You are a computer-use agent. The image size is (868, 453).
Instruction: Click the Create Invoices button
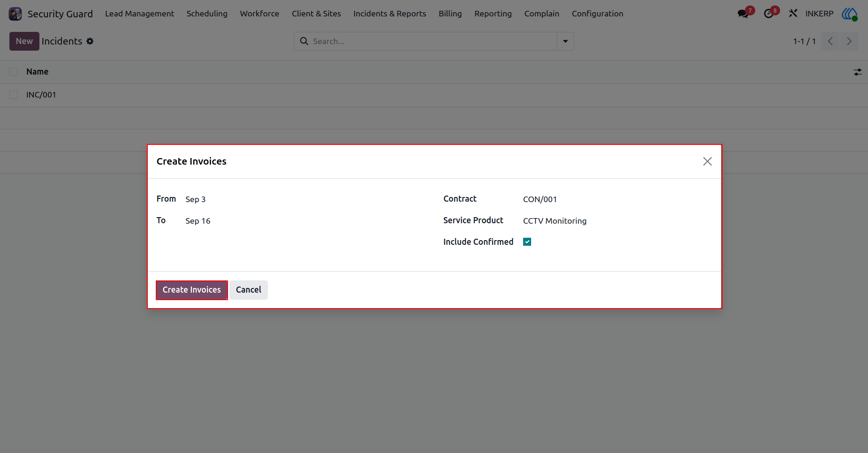191,290
